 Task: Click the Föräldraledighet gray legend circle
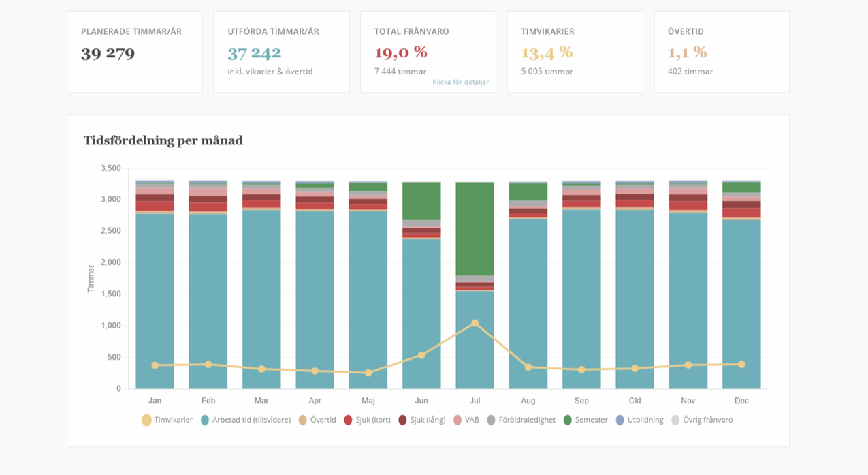pos(491,420)
